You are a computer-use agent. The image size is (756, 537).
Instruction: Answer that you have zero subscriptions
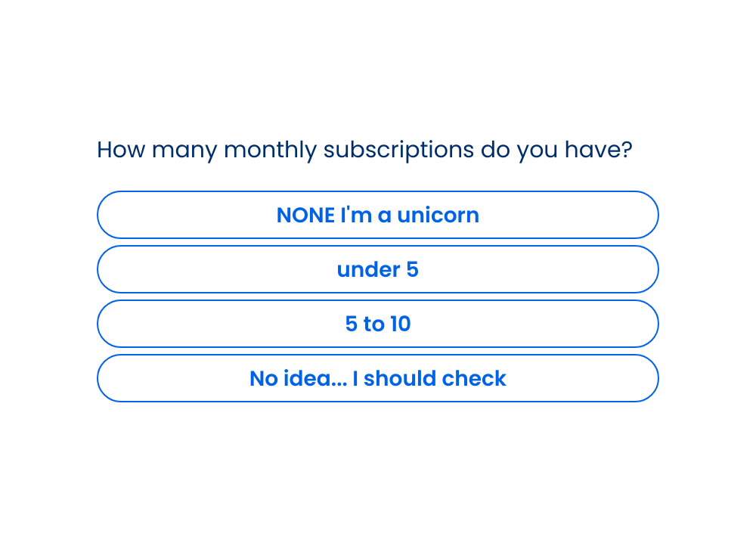click(x=377, y=215)
